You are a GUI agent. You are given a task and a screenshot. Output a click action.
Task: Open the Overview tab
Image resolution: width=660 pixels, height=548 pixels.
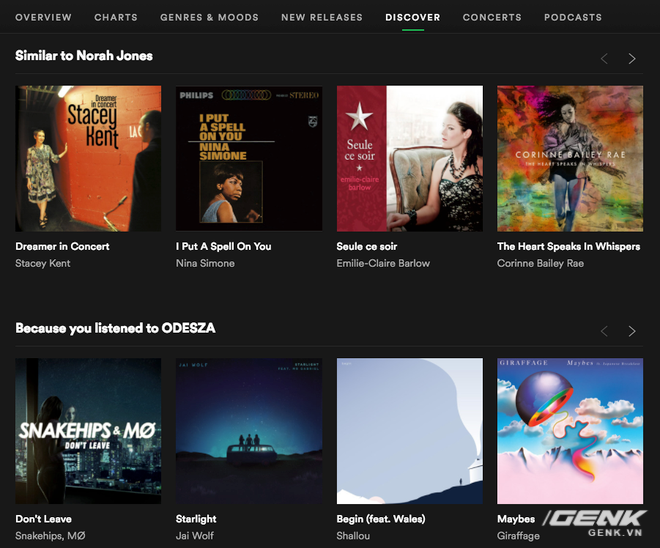coord(43,17)
